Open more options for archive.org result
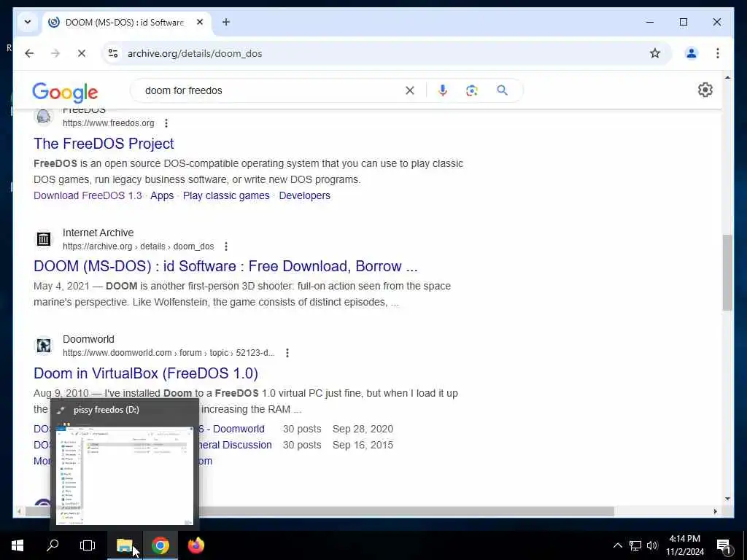This screenshot has width=747, height=560. 226,246
